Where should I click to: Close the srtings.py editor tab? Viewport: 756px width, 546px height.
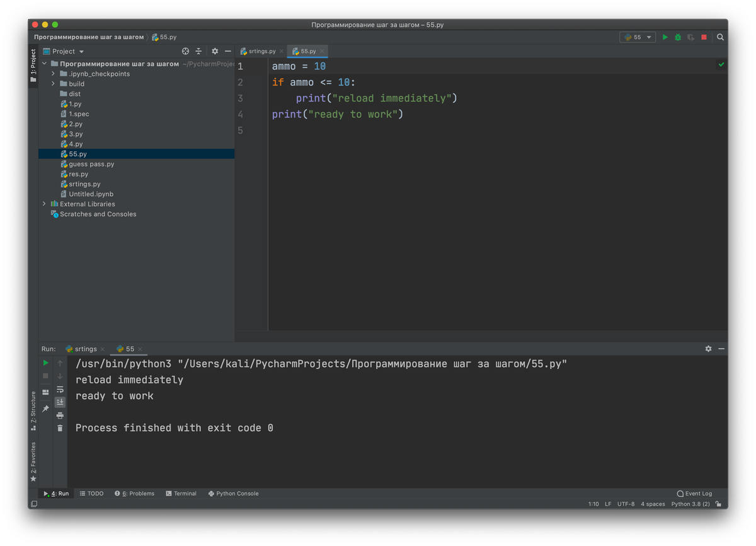(282, 51)
